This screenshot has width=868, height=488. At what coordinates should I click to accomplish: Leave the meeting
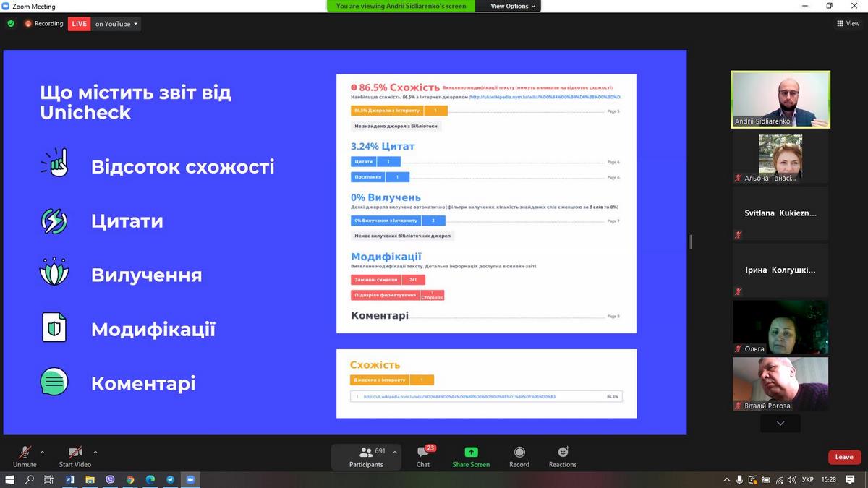(x=844, y=457)
